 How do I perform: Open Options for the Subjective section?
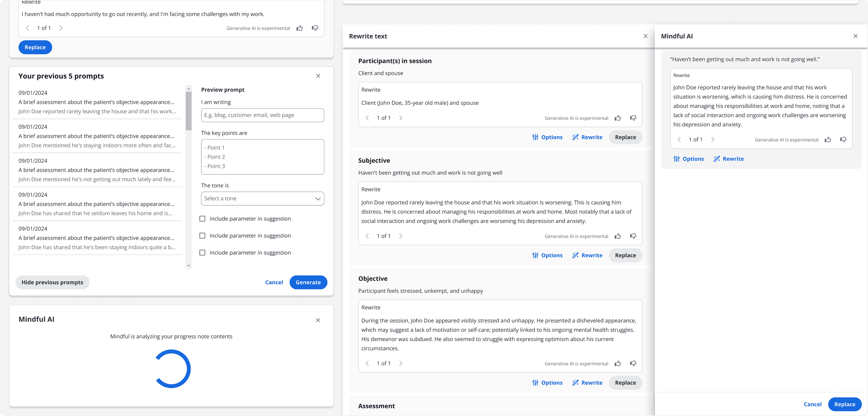(x=547, y=255)
